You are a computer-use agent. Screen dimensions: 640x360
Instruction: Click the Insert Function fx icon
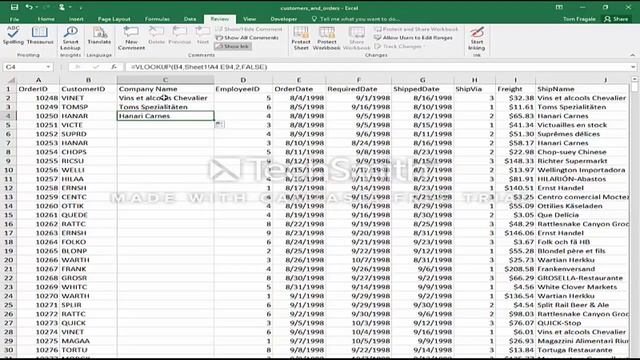coord(114,67)
